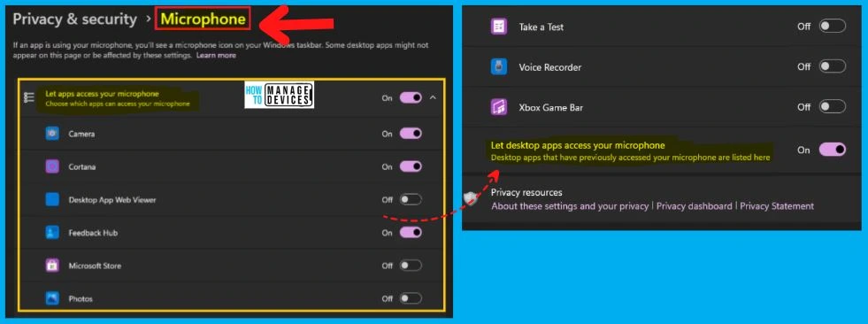The height and width of the screenshot is (324, 868).
Task: Click the Camera row label
Action: [82, 134]
